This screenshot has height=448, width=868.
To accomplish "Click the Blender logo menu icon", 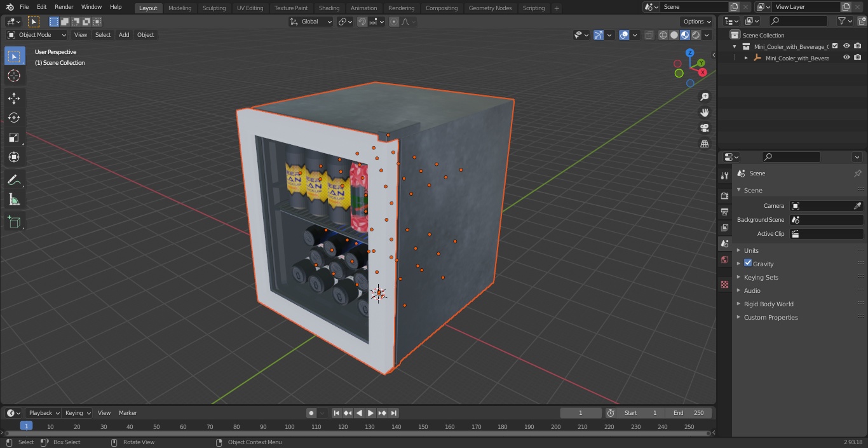I will 10,7.
